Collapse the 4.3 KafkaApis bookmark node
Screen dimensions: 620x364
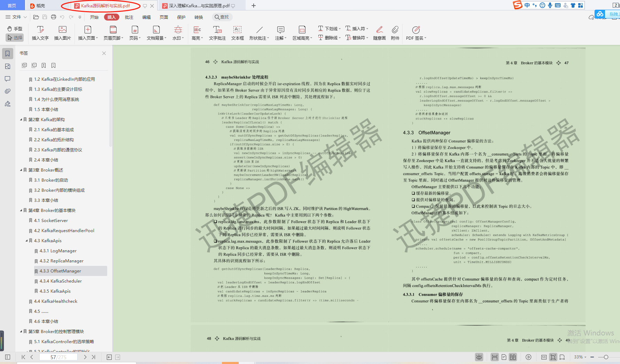coord(26,240)
